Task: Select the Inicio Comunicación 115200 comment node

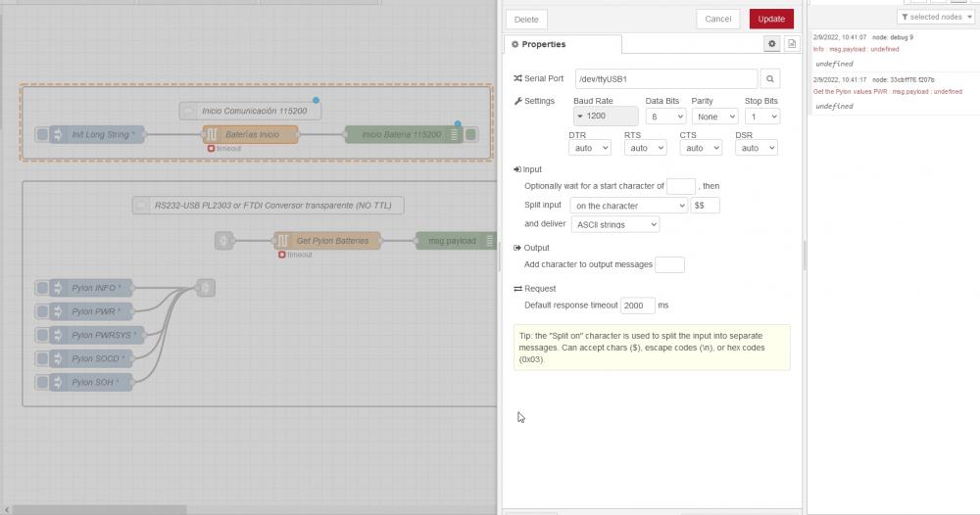Action: click(x=251, y=111)
